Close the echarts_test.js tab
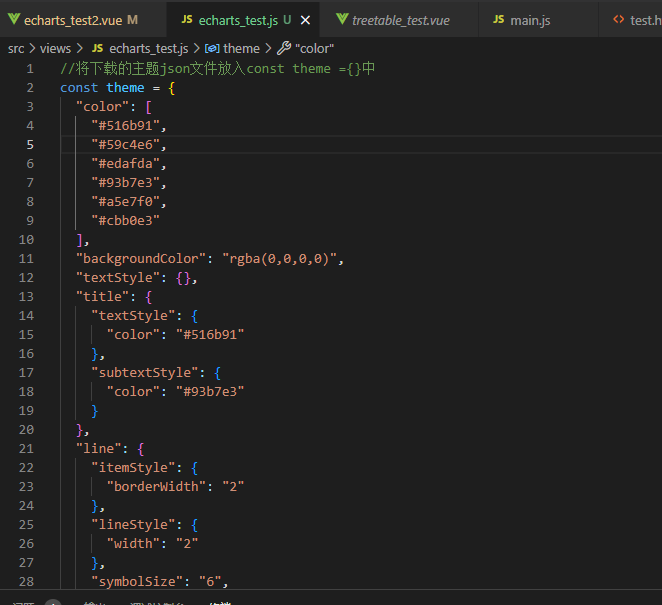Image resolution: width=662 pixels, height=605 pixels. click(305, 20)
